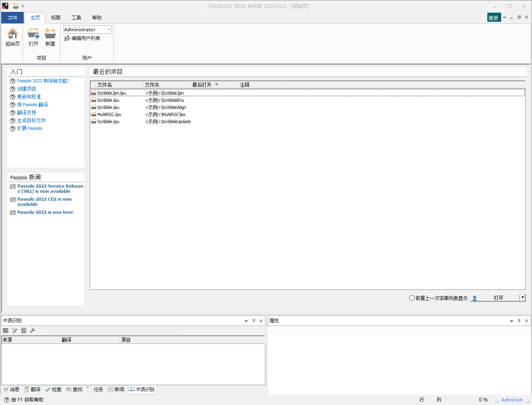Open the 属性 panel options dropdown
Image resolution: width=532 pixels, height=405 pixels.
[511, 321]
